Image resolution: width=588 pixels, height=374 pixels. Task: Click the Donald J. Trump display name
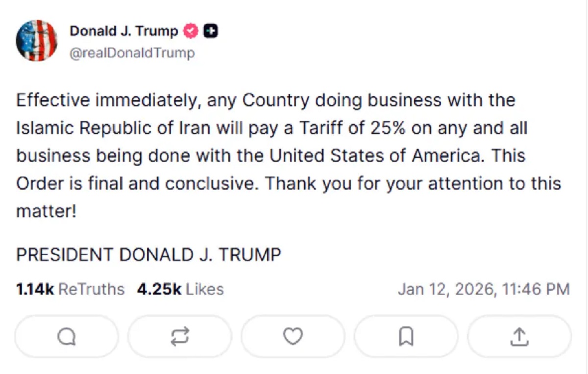(123, 31)
